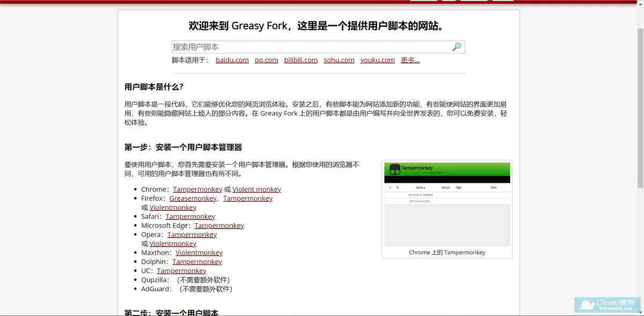Open the youku.com scripts link

tap(378, 60)
